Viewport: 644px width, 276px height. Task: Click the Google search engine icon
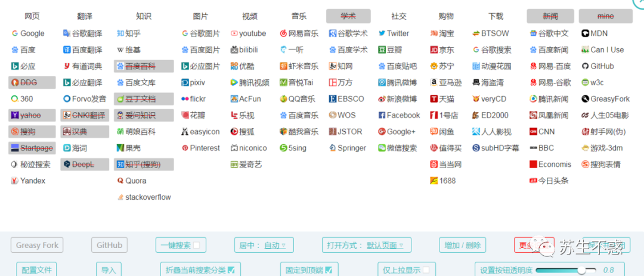pyautogui.click(x=15, y=33)
